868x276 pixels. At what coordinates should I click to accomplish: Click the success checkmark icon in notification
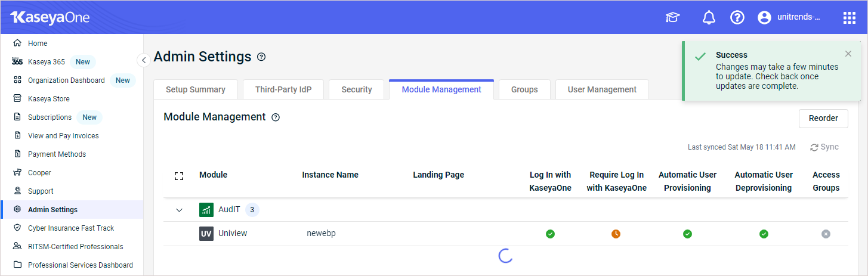(700, 57)
